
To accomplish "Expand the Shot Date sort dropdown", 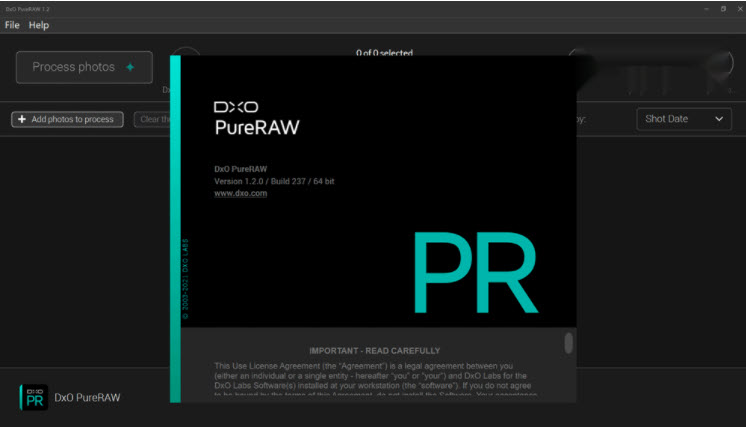I will 683,119.
